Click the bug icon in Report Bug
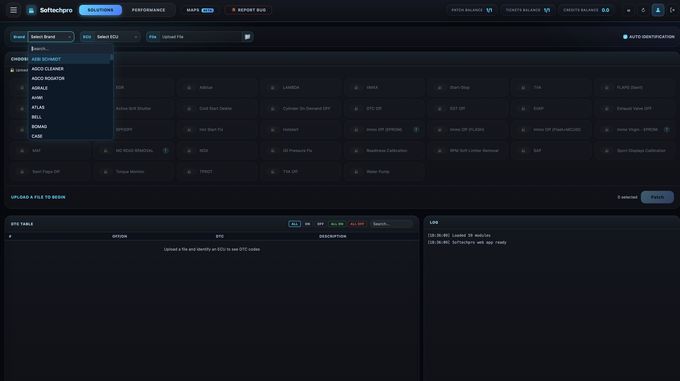The width and height of the screenshot is (680, 381). (233, 10)
